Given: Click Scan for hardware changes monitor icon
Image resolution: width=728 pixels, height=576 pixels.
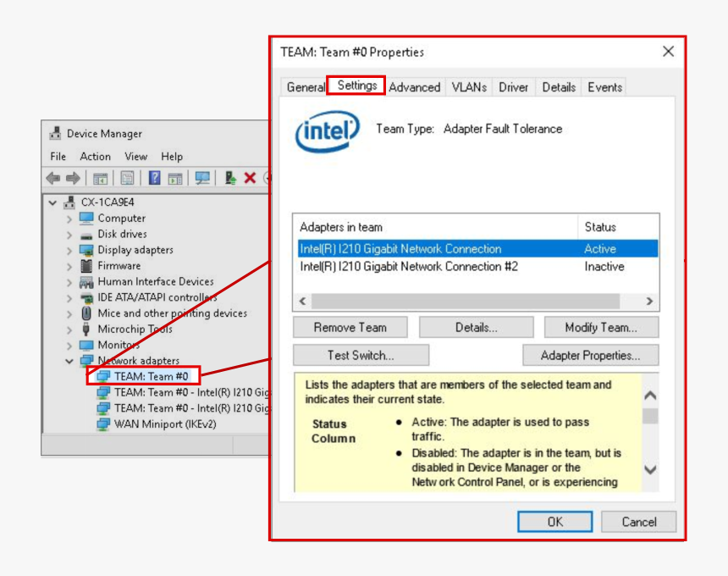Looking at the screenshot, I should point(202,178).
